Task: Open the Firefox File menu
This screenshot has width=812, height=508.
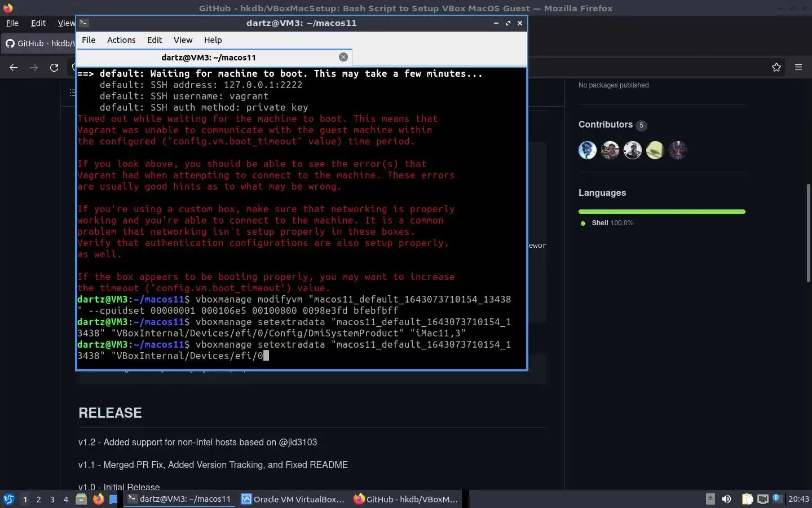Action: click(x=12, y=23)
